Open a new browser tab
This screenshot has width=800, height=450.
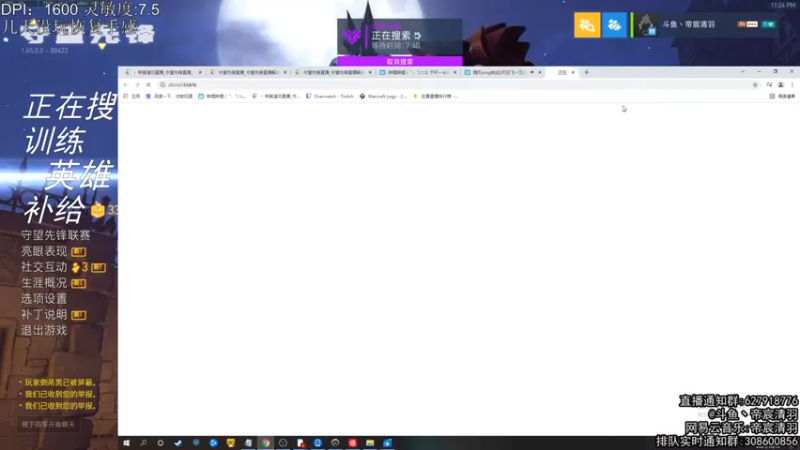586,72
